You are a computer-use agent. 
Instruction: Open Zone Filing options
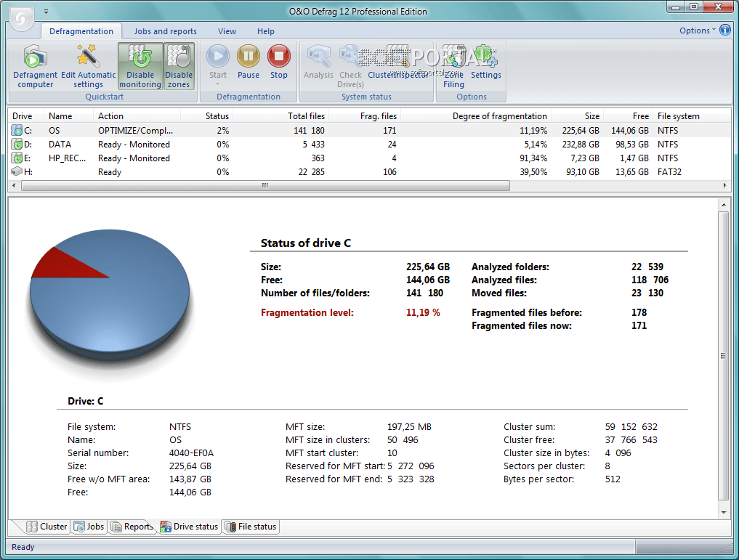(453, 66)
